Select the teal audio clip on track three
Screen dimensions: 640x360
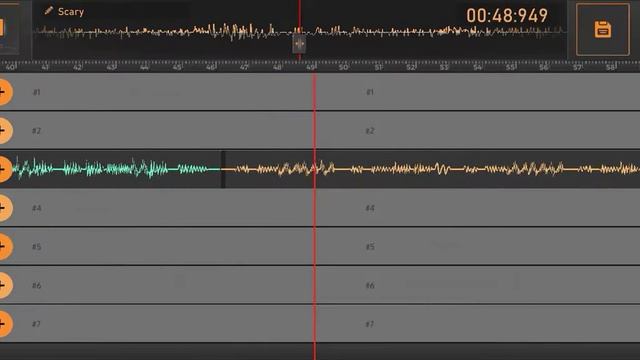click(116, 169)
